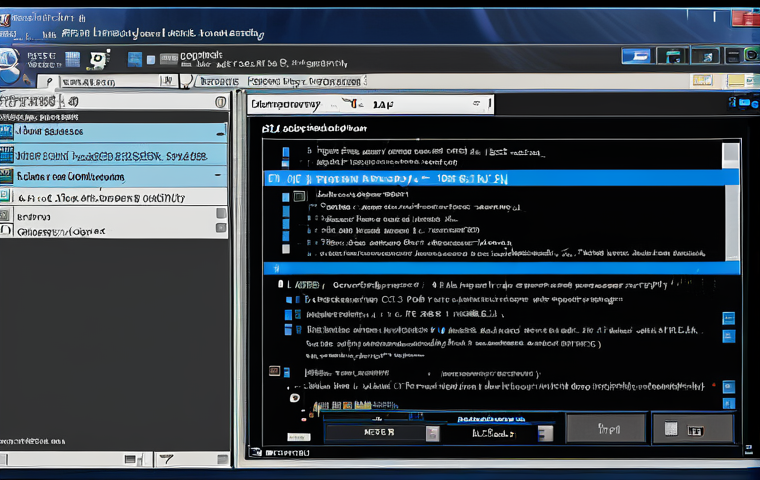Click the large gray button at the bottom right

click(x=606, y=429)
